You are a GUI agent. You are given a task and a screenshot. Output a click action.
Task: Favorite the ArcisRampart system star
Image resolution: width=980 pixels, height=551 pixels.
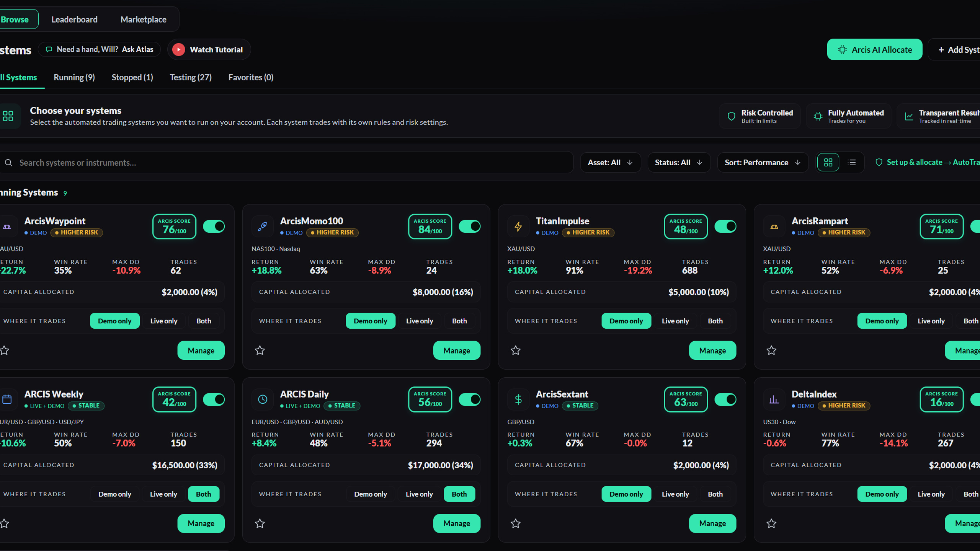point(771,350)
